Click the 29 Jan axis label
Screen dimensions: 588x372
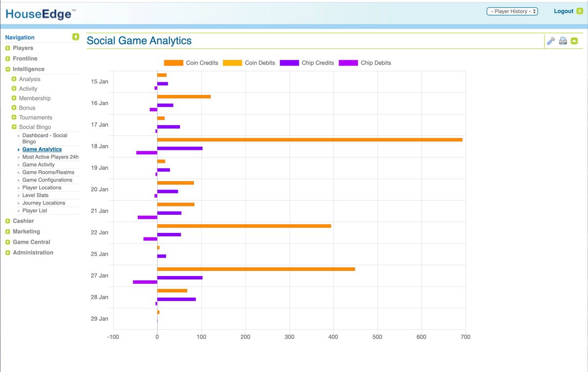click(99, 319)
